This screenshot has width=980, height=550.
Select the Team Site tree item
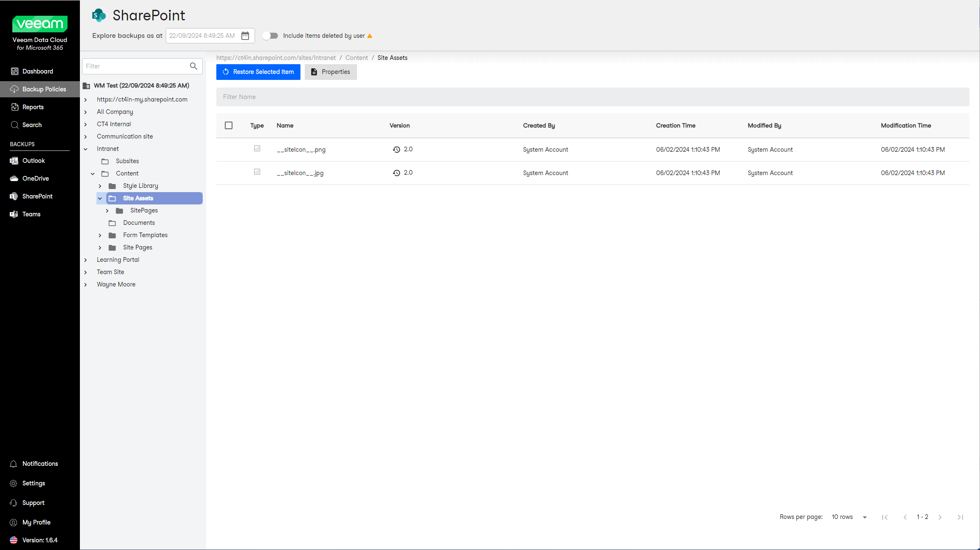tap(110, 272)
